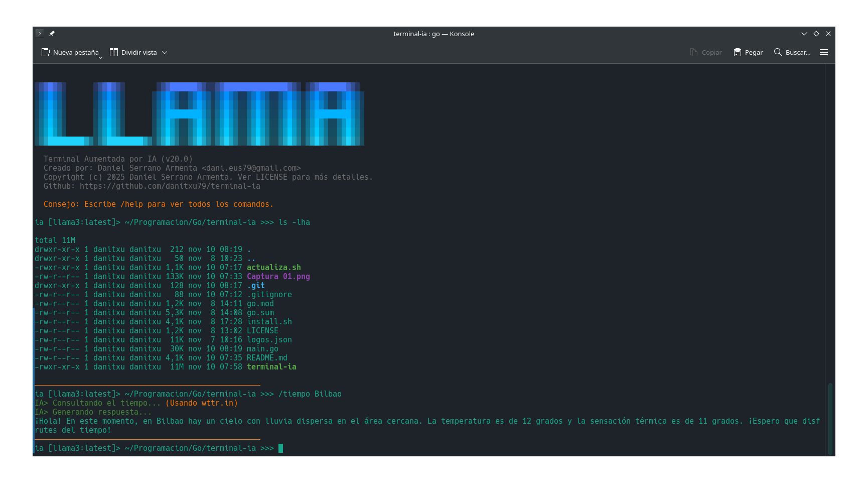Open the hamburger menu icon
The height and width of the screenshot is (495, 868).
click(823, 52)
